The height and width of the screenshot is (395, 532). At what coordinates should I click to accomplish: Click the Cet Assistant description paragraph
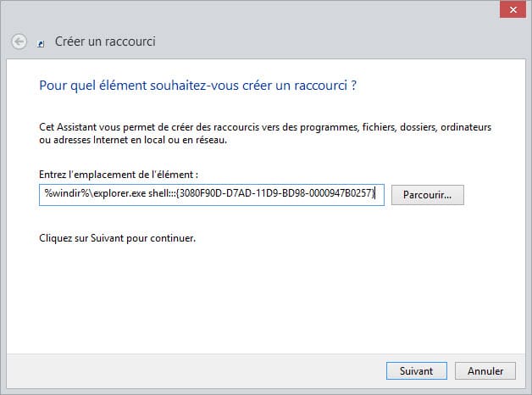pyautogui.click(x=265, y=133)
